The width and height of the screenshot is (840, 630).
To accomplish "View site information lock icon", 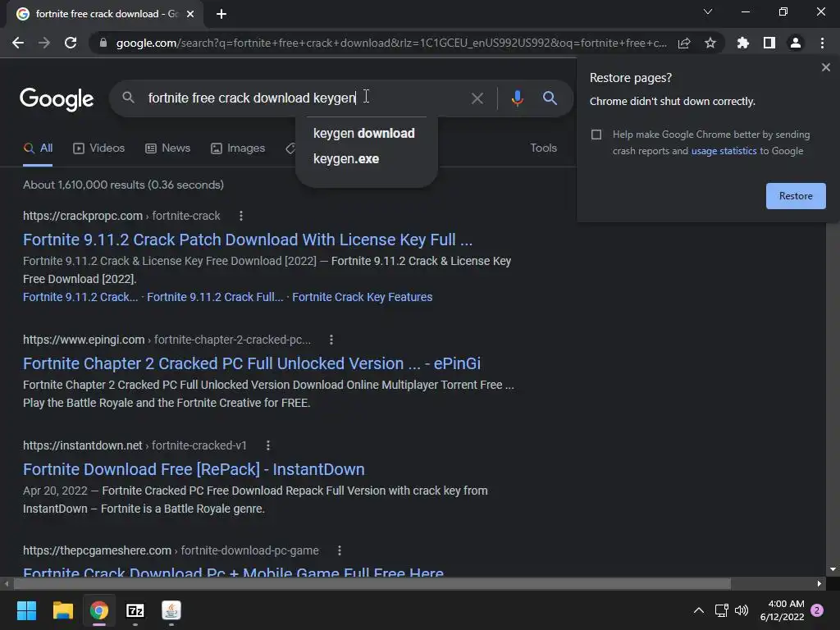I will 103,43.
